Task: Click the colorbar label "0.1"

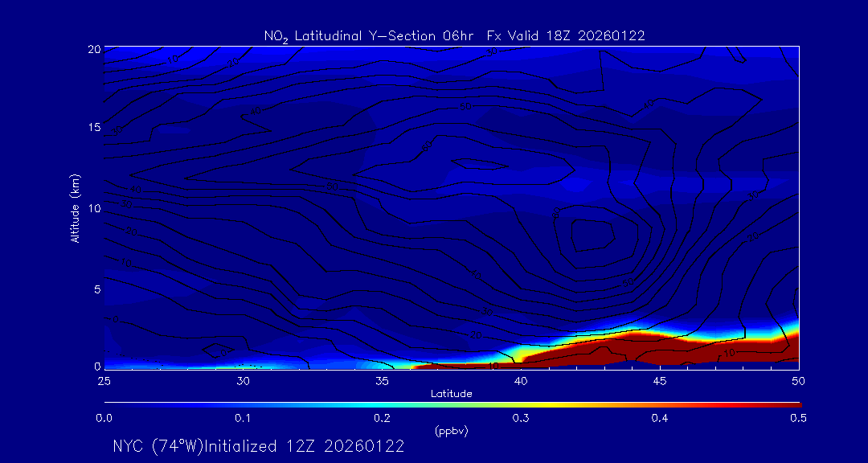Action: 243,418
